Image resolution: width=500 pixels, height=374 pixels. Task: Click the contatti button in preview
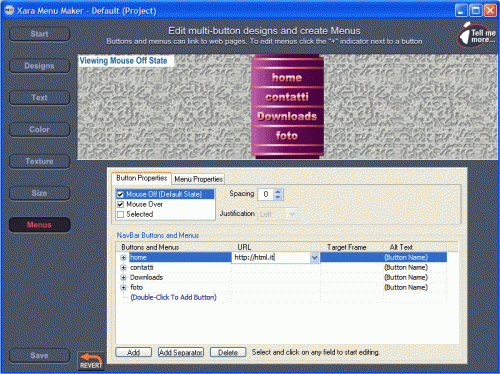[x=287, y=97]
